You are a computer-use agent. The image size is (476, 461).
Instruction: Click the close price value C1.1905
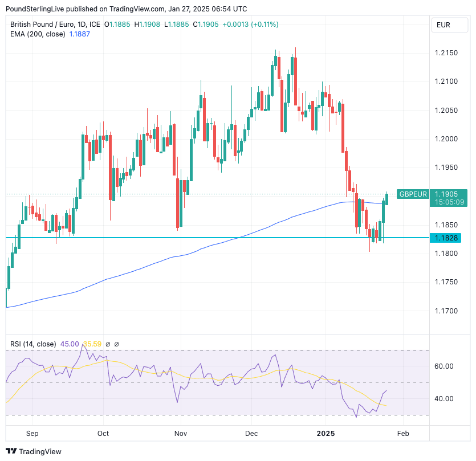[x=206, y=25]
